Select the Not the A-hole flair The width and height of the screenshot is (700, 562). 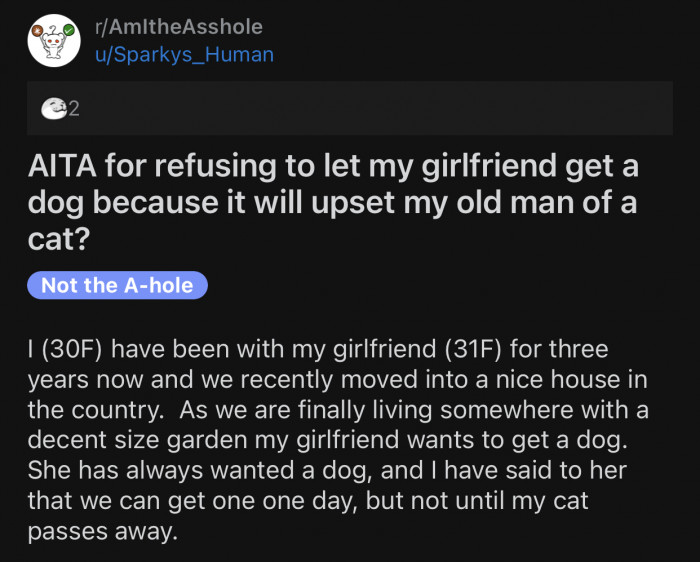[x=117, y=285]
